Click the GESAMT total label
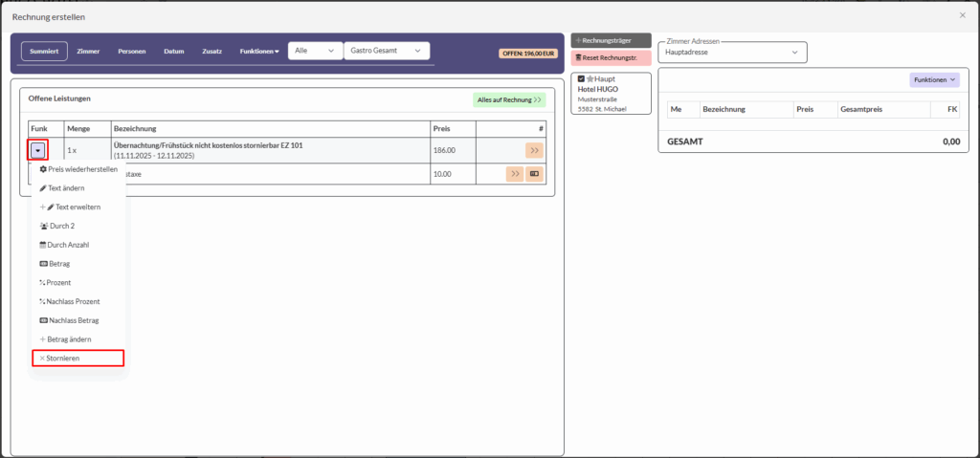This screenshot has height=458, width=980. tap(685, 142)
